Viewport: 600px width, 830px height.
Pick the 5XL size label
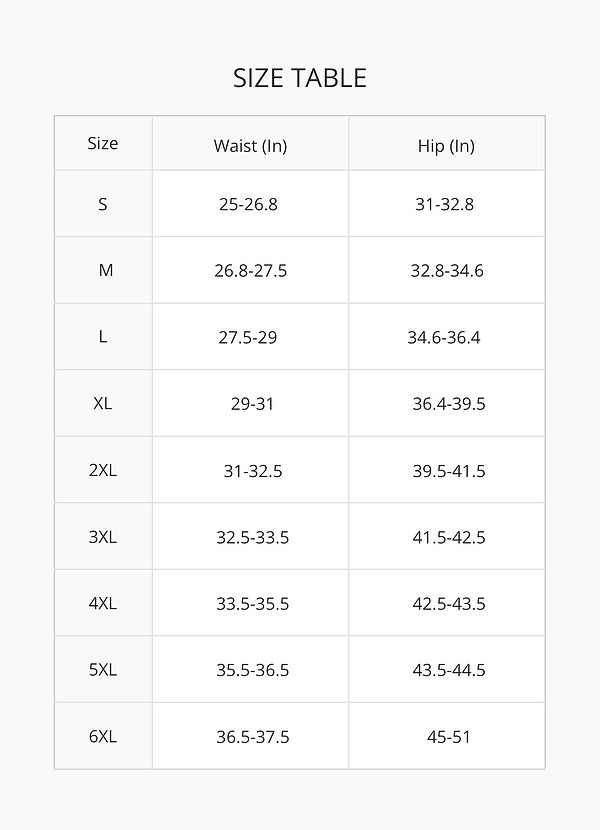click(x=103, y=670)
